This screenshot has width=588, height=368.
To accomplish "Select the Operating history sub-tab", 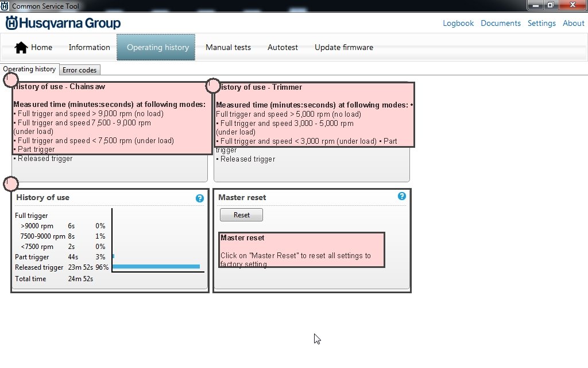I will [x=29, y=69].
